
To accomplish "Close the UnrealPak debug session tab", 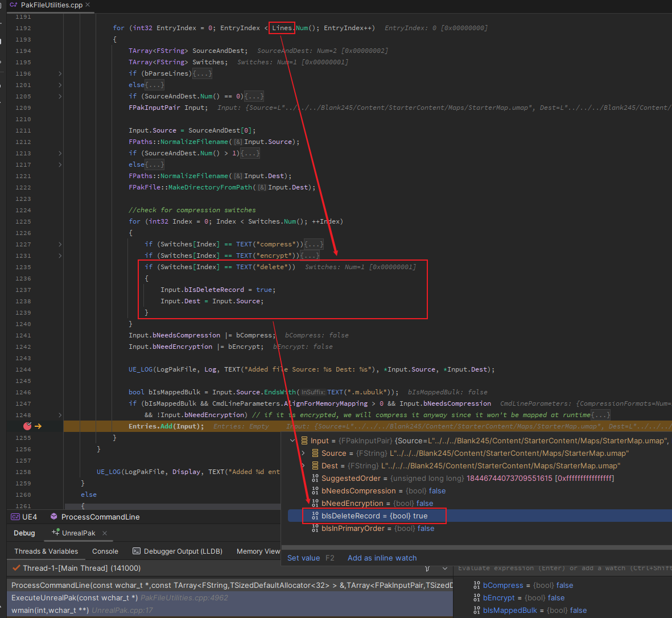I will (105, 533).
